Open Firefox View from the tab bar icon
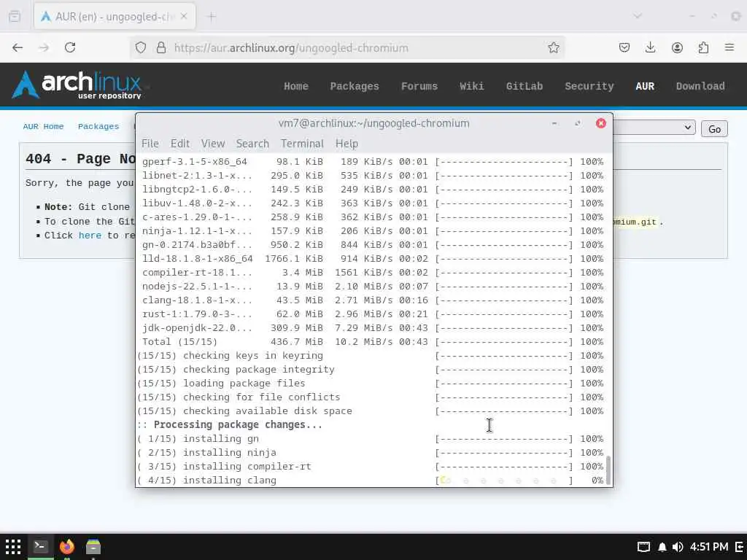 [15, 17]
